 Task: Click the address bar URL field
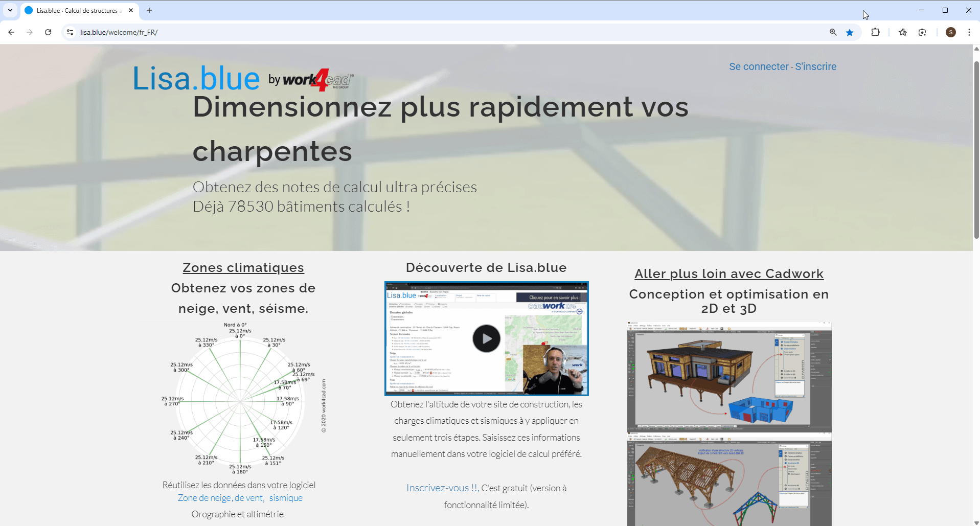[x=450, y=32]
